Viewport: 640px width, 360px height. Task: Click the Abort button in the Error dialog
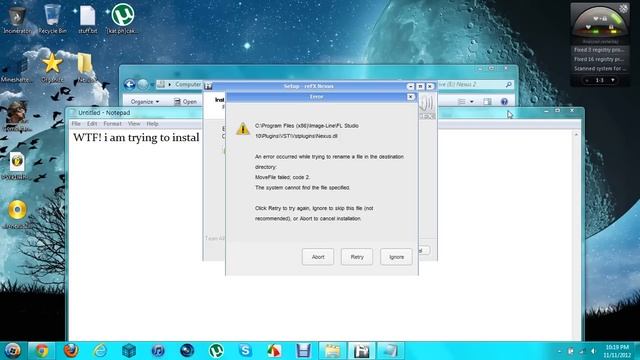(x=318, y=257)
